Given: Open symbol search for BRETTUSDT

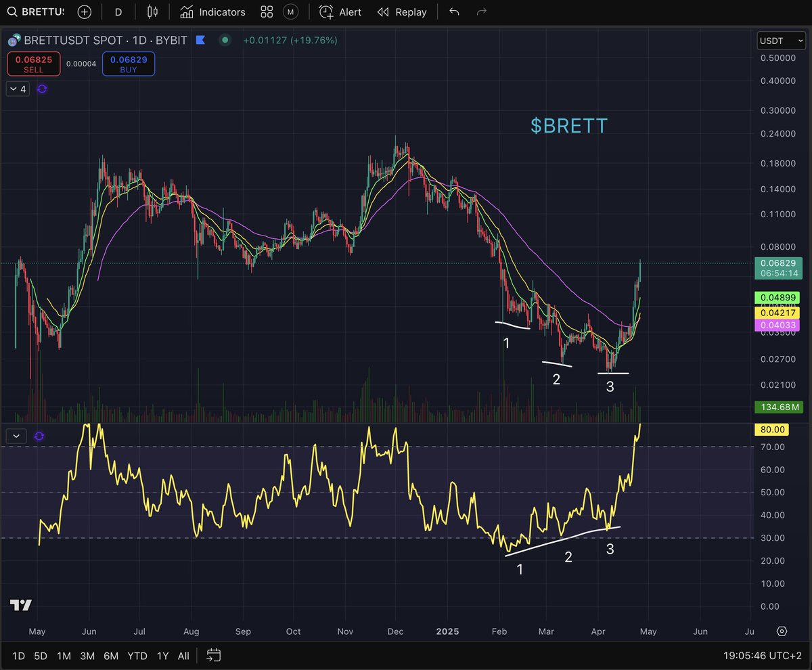Looking at the screenshot, I should pos(35,12).
